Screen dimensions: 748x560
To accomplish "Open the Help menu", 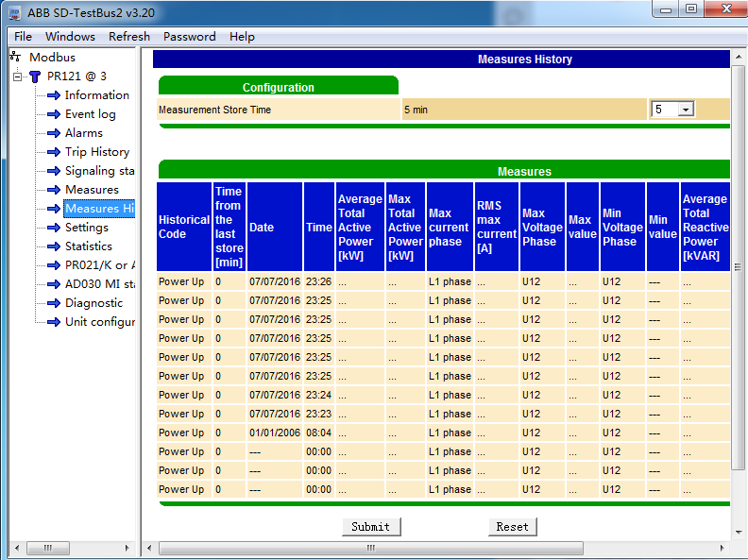I will (242, 37).
